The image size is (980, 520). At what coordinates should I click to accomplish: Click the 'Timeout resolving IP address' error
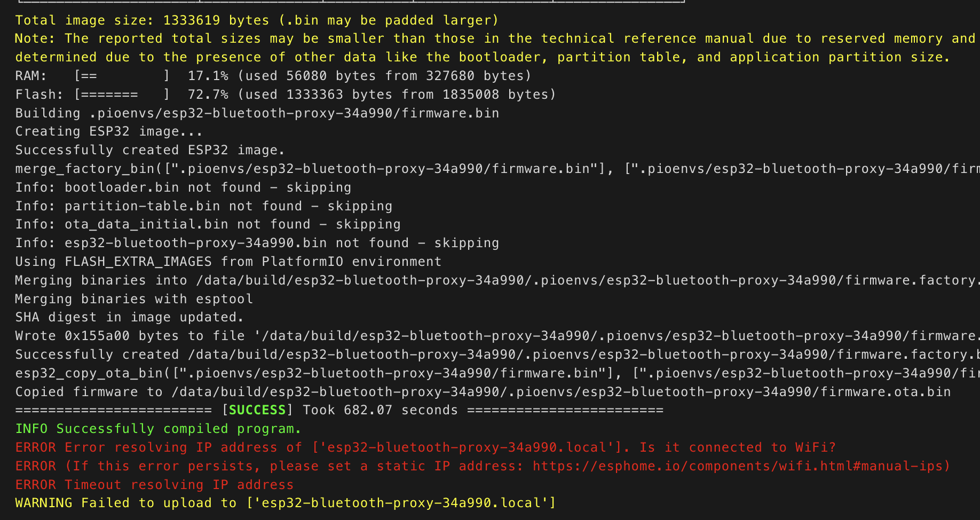point(154,485)
